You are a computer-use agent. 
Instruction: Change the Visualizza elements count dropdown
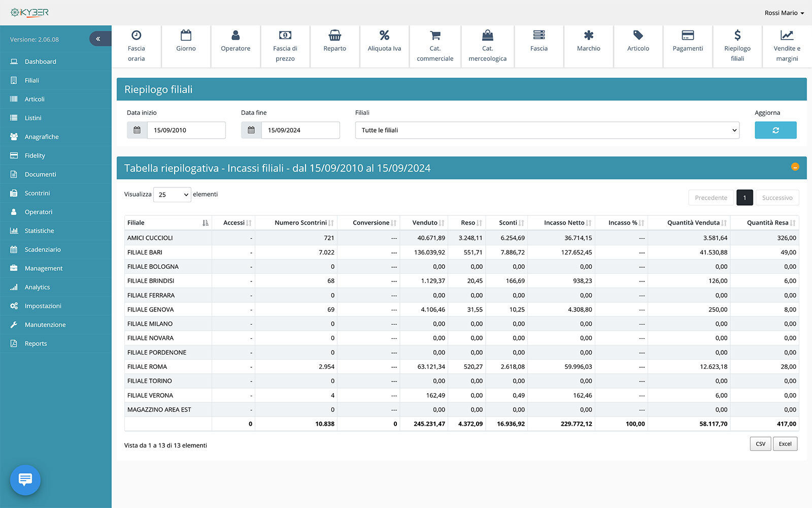(172, 195)
